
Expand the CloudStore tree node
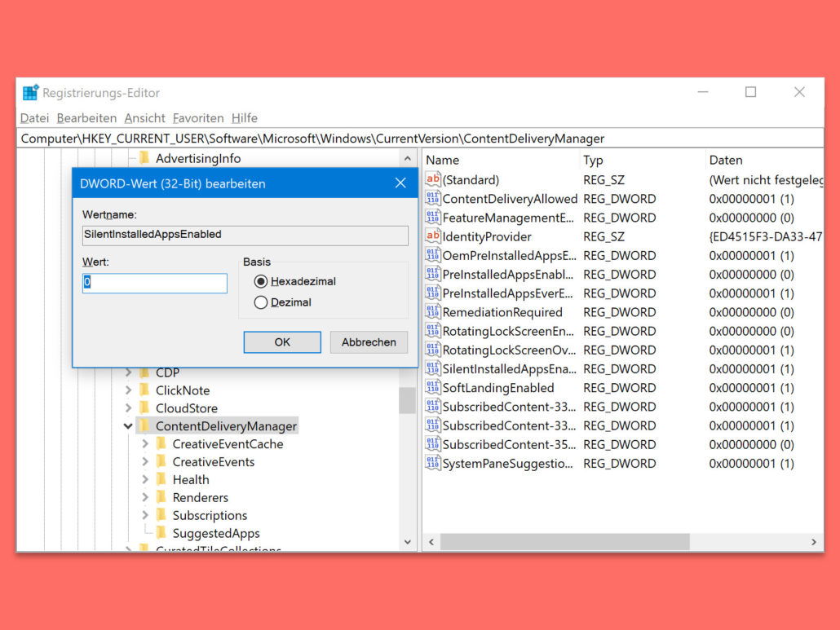point(128,408)
